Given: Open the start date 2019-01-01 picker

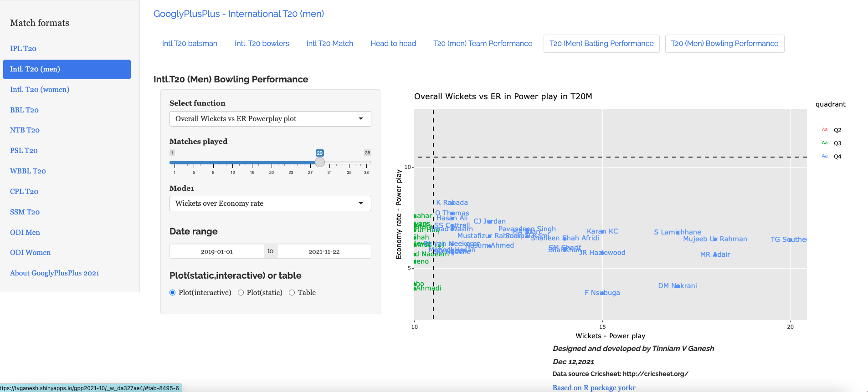Looking at the screenshot, I should [x=217, y=251].
